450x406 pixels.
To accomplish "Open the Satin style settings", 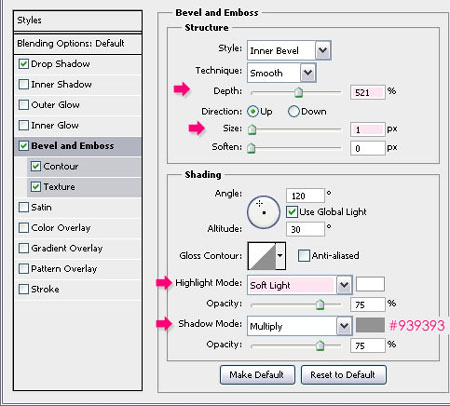I will pyautogui.click(x=78, y=207).
